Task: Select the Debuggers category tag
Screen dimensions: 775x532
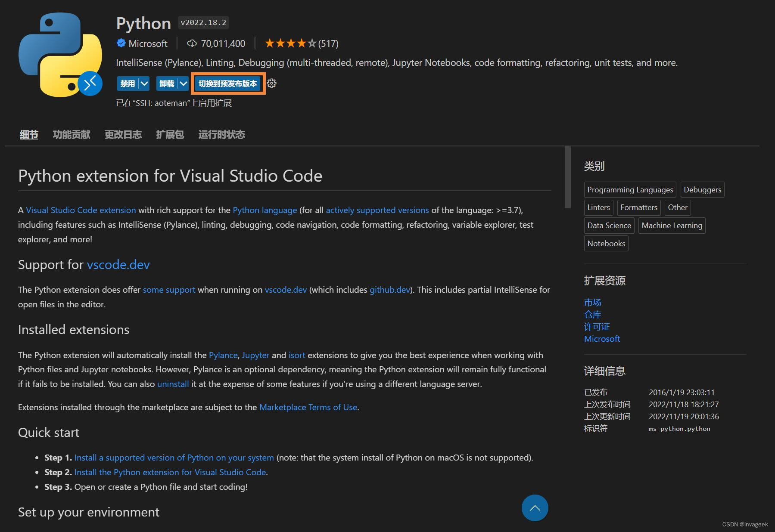Action: point(703,190)
